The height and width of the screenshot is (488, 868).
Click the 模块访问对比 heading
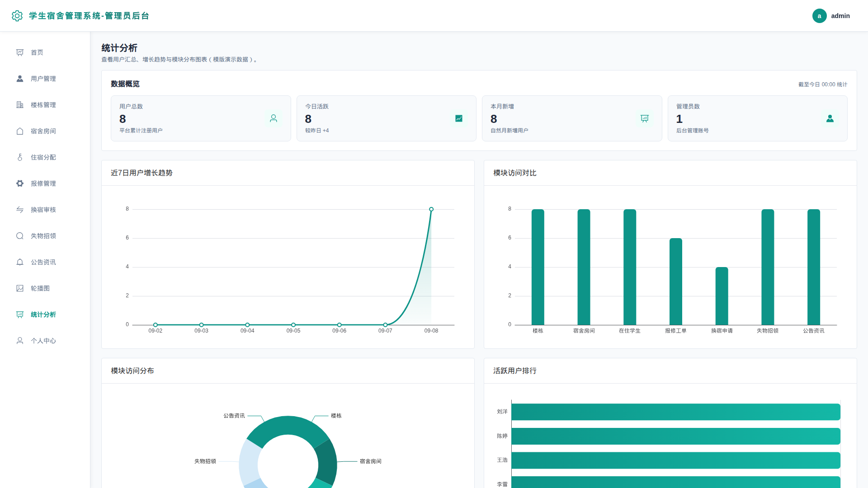tap(515, 173)
